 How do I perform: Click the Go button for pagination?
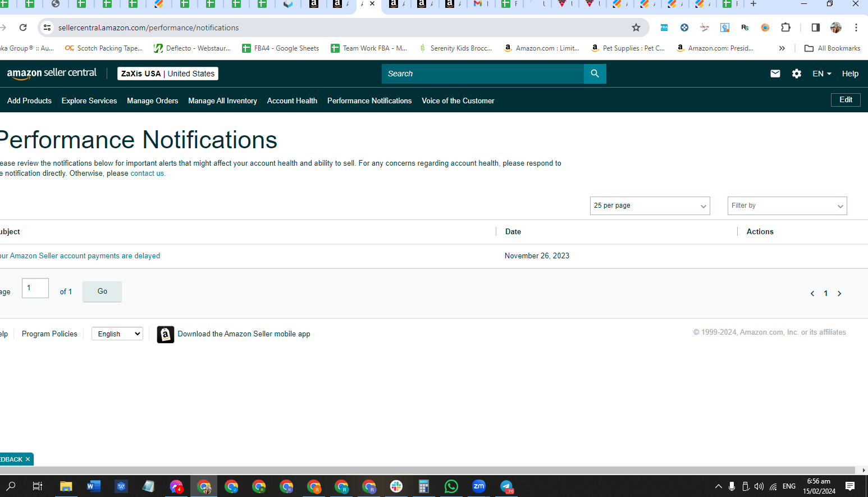tap(102, 291)
